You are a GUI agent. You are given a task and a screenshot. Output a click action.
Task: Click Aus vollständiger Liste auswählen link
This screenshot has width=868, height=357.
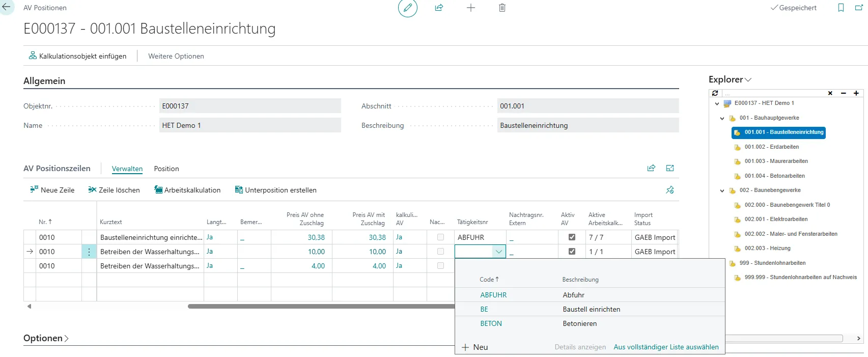tap(666, 347)
